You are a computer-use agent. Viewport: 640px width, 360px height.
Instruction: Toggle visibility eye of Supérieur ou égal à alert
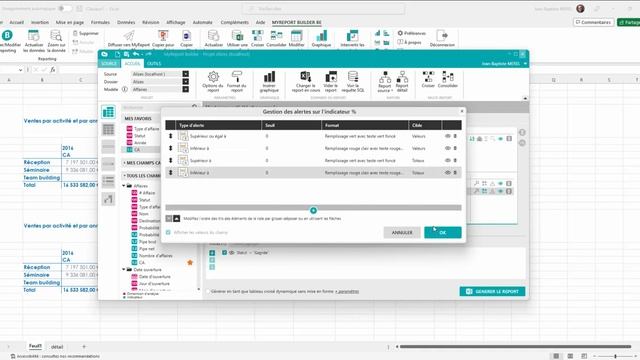click(x=448, y=136)
